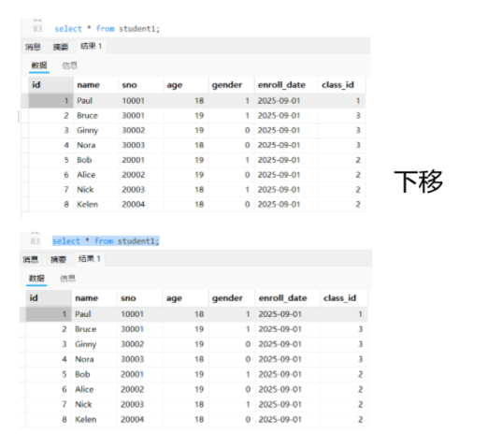Image resolution: width=488 pixels, height=448 pixels.
Task: Select the Nick cell in lower grid
Action: click(94, 404)
